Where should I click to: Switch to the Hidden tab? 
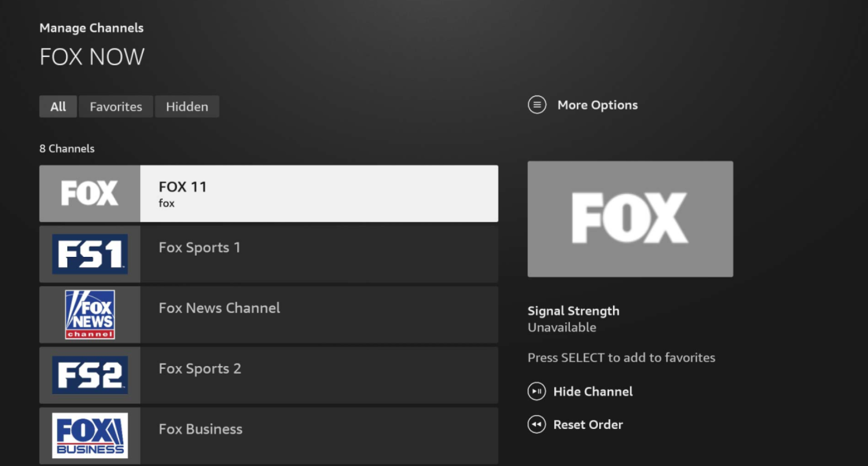(187, 107)
